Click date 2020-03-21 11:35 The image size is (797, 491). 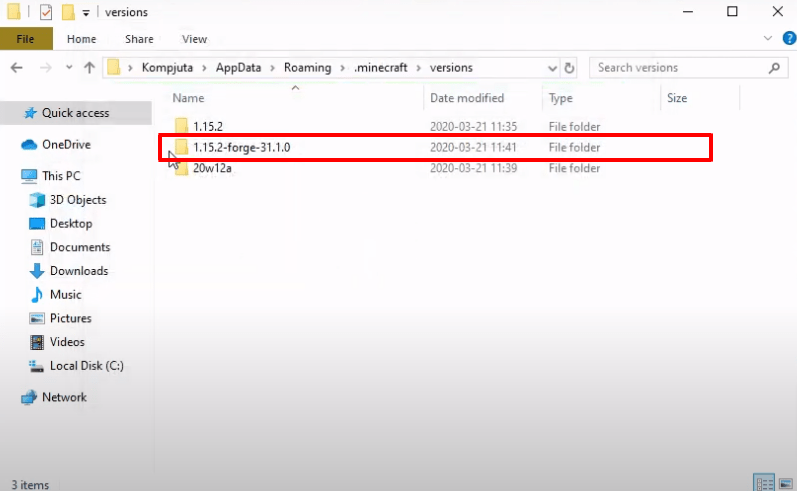click(x=473, y=127)
